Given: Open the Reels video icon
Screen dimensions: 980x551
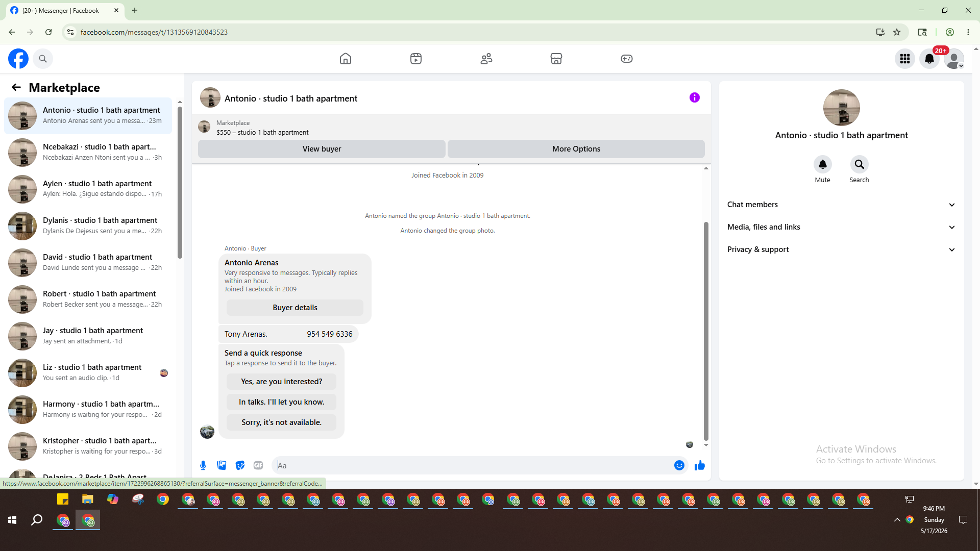Looking at the screenshot, I should tap(416, 59).
